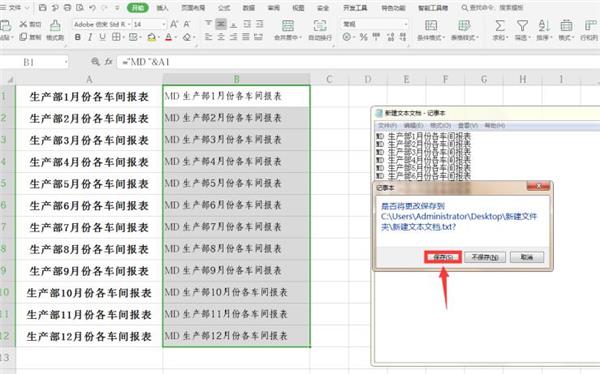Click the merge and center icon
Image resolution: width=600 pixels, height=374 pixels.
[288, 26]
